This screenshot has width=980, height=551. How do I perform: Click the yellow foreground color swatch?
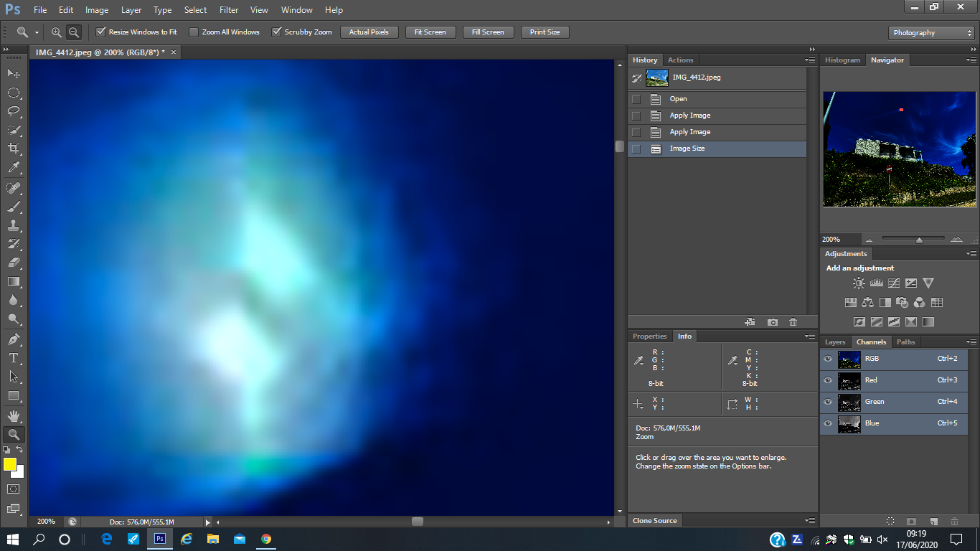[x=10, y=464]
